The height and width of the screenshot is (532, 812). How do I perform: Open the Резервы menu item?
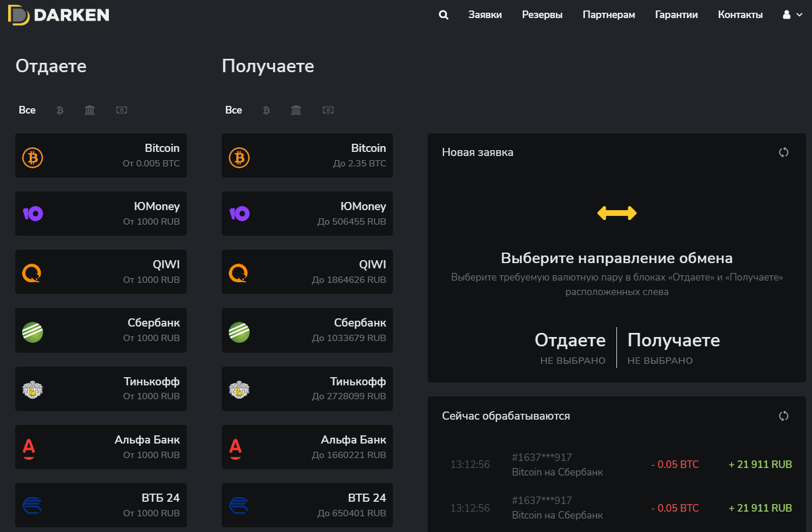[542, 15]
